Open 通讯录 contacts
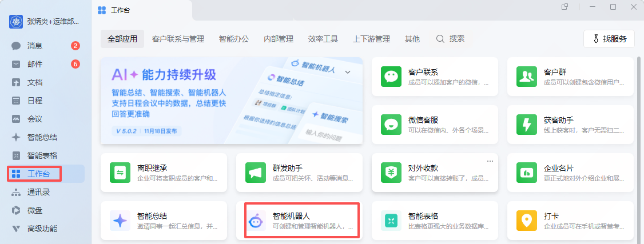Viewport: 644px width, 244px height. (46, 193)
